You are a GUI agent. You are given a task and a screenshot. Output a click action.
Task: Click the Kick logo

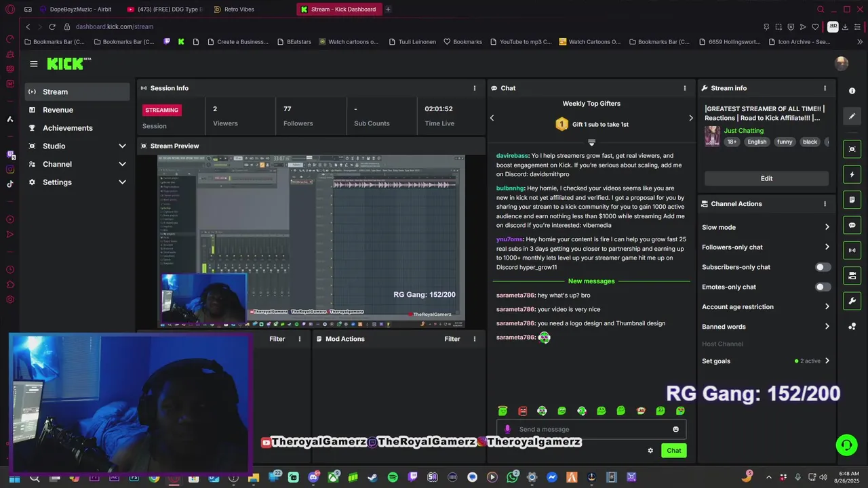(x=68, y=64)
